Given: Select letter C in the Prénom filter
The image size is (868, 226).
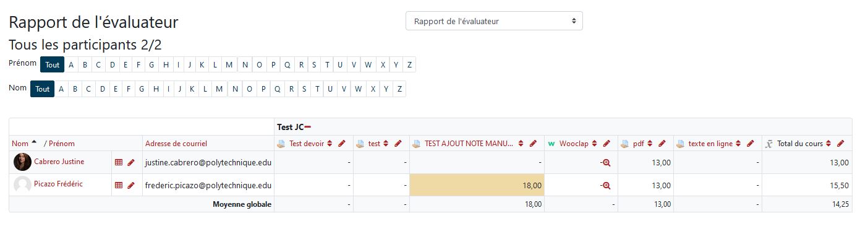Looking at the screenshot, I should pyautogui.click(x=99, y=64).
